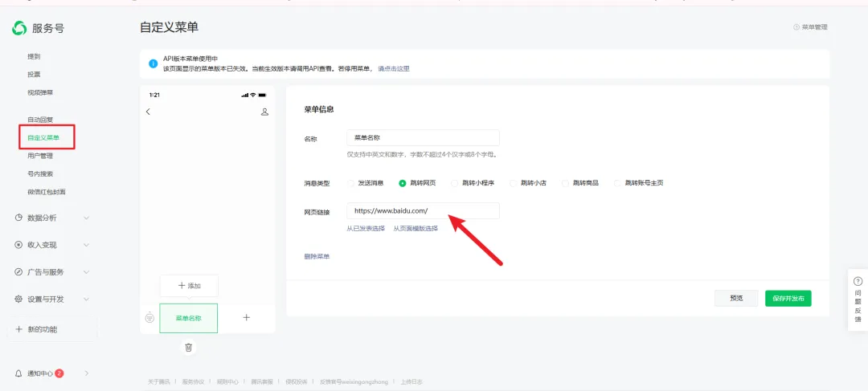Open 自动回复 in the sidebar

pos(40,120)
